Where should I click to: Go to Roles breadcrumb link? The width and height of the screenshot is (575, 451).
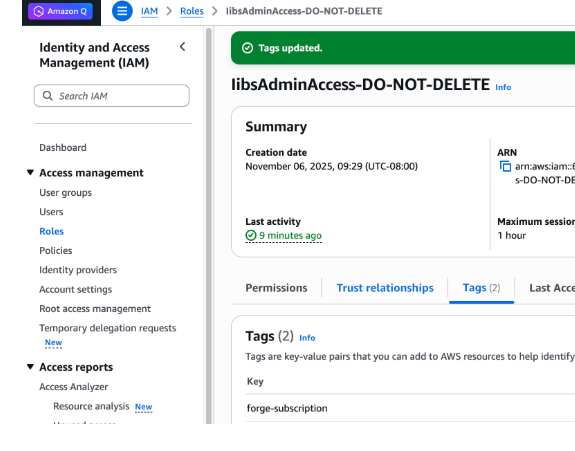point(191,11)
